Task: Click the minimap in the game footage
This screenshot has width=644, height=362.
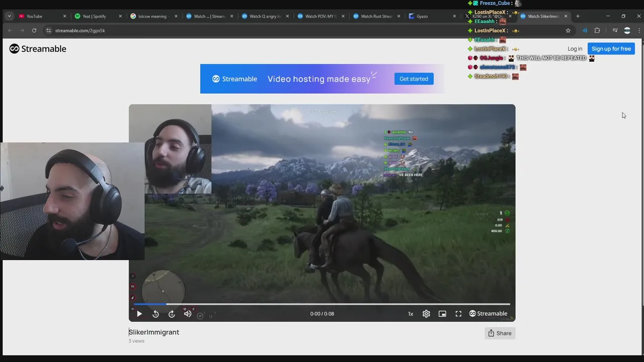Action: [x=163, y=290]
